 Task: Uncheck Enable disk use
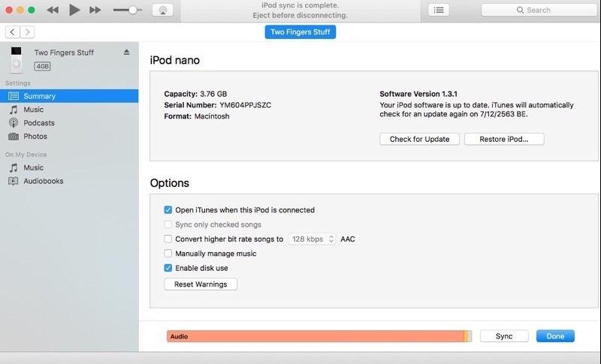[x=168, y=268]
